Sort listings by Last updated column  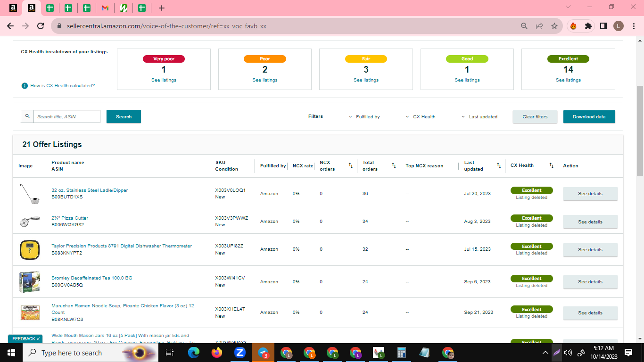tap(499, 165)
